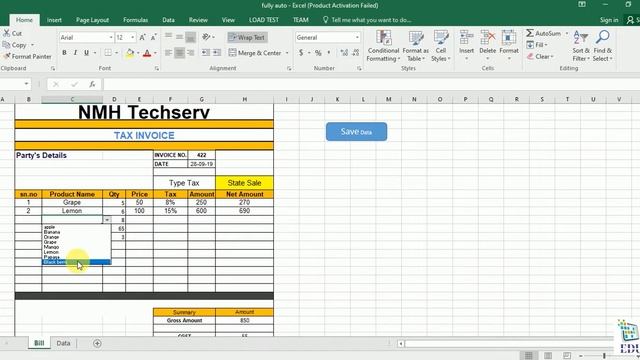Click the Save Data button
The width and height of the screenshot is (640, 360).
[x=356, y=131]
